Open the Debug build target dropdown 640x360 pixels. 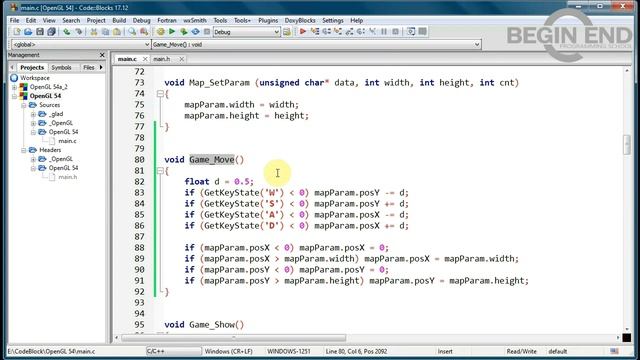click(x=276, y=32)
